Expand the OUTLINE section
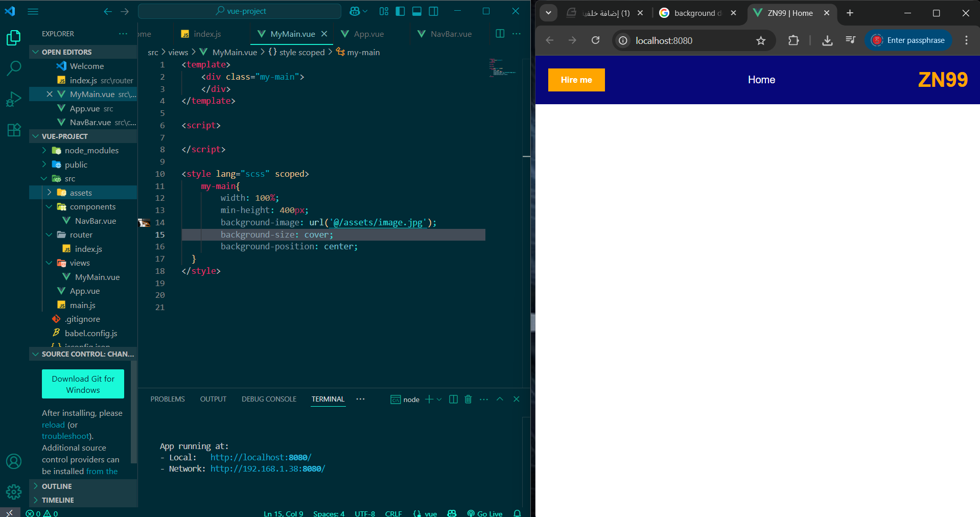The image size is (980, 517). [x=57, y=486]
